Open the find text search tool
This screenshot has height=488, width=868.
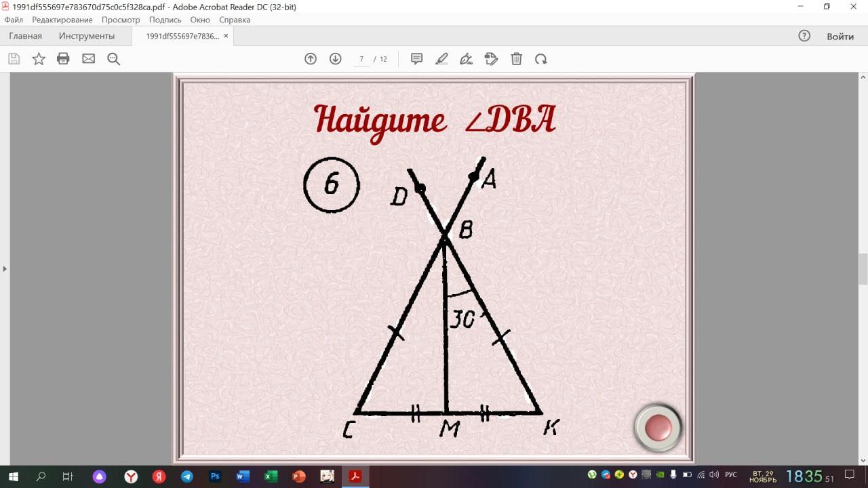113,59
